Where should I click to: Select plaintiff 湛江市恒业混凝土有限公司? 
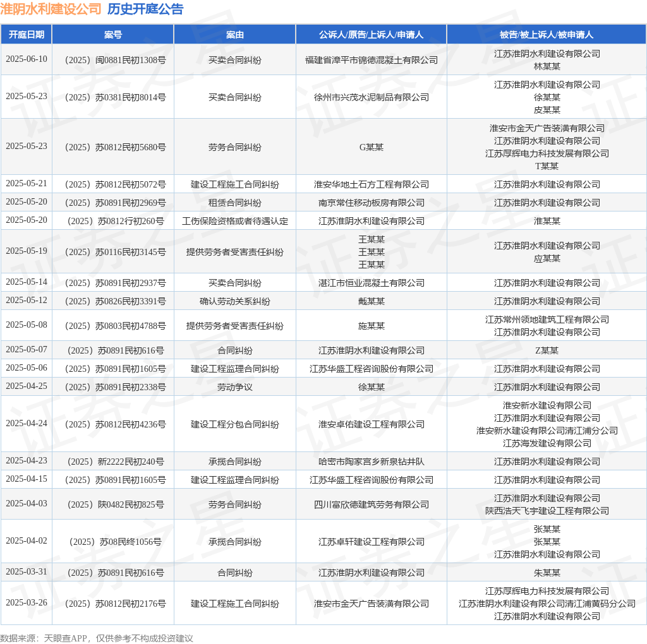372,283
